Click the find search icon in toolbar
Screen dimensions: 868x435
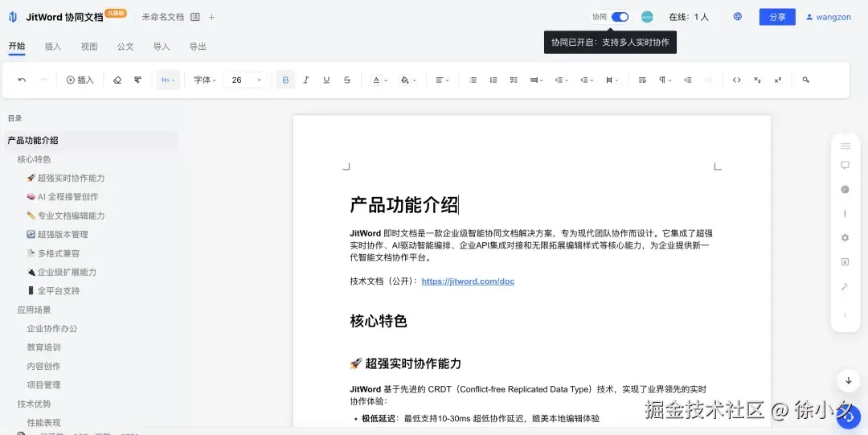click(x=805, y=80)
